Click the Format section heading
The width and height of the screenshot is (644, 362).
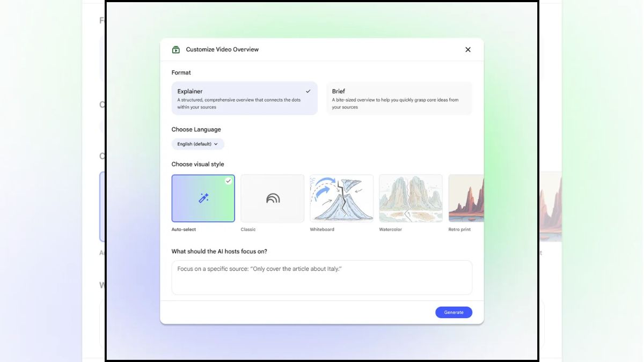click(181, 72)
